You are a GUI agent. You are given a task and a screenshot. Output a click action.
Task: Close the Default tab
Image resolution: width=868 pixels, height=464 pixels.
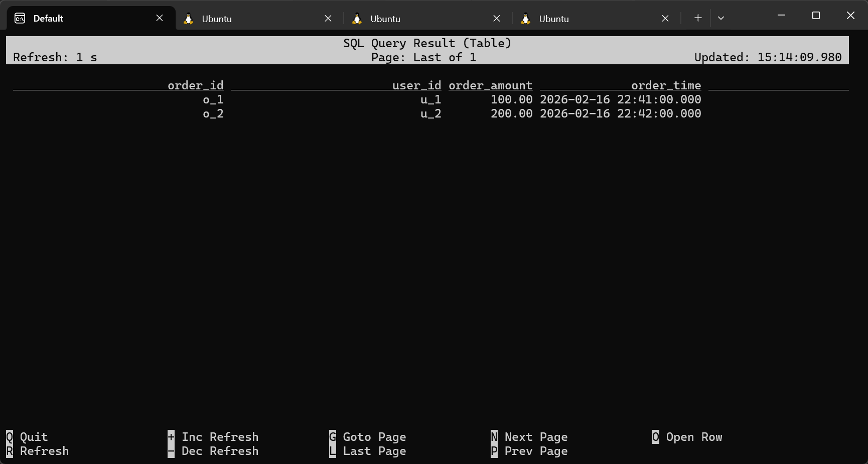pyautogui.click(x=160, y=18)
